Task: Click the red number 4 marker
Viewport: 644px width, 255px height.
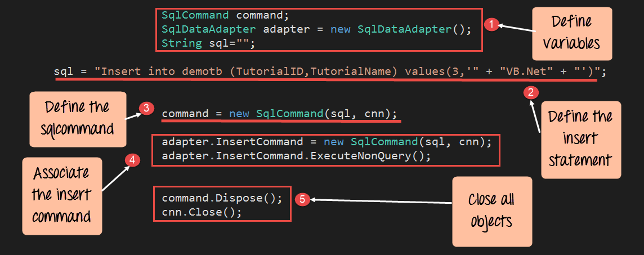Action: pyautogui.click(x=132, y=160)
